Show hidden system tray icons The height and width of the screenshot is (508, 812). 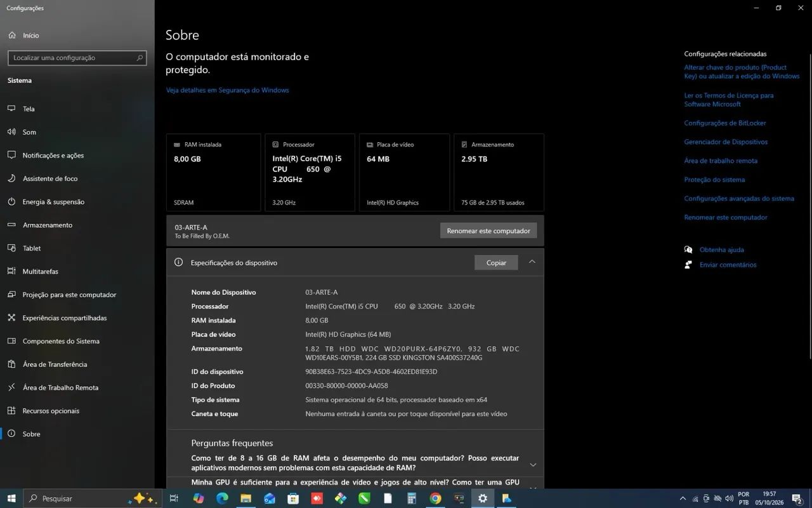click(x=683, y=498)
